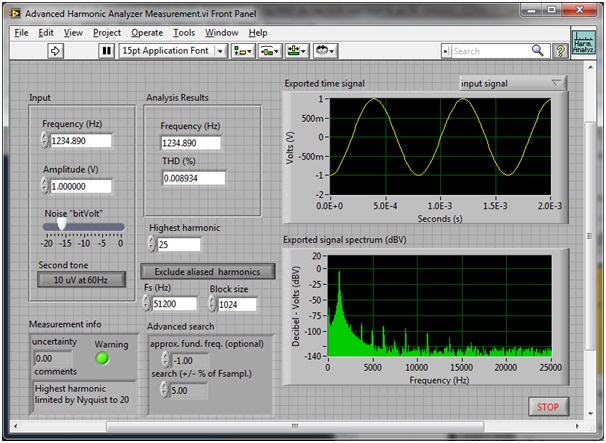Open the Reorder toolbar menu
This screenshot has width=606, height=443.
(325, 50)
